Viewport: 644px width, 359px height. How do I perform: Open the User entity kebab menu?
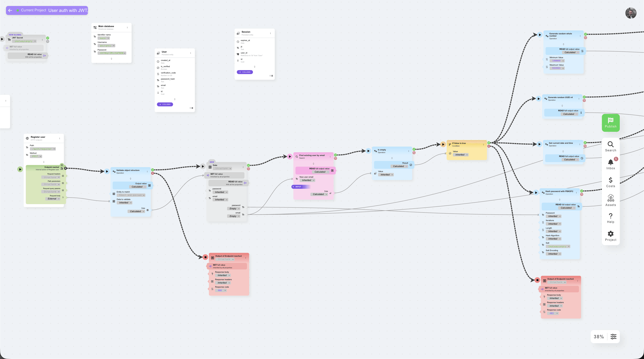coord(191,53)
